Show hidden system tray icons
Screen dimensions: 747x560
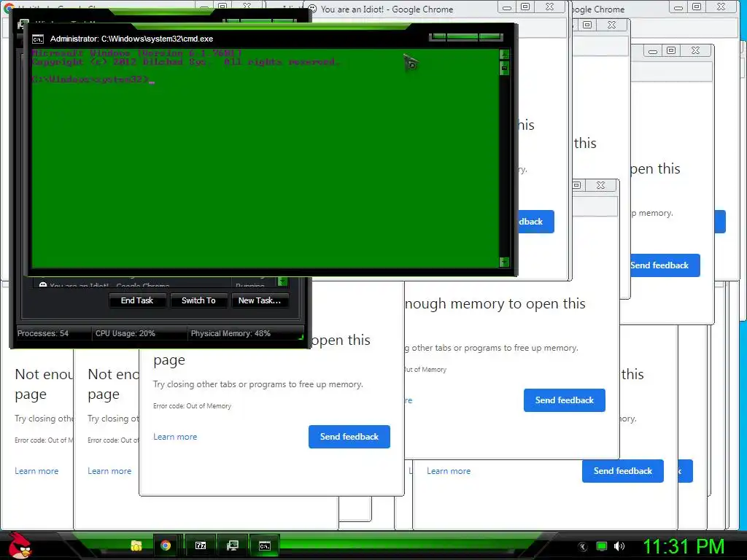click(583, 547)
